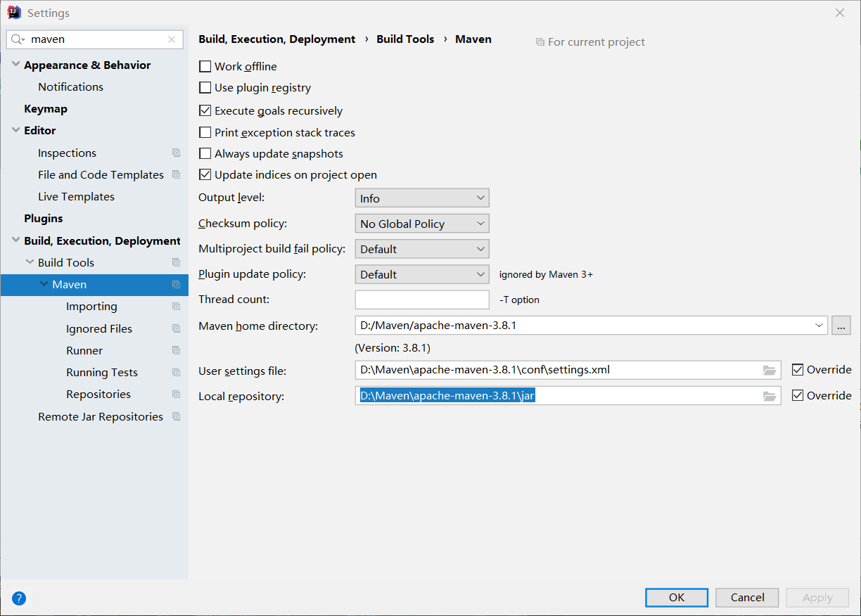Browse for Local repository folder icon
The height and width of the screenshot is (616, 861).
click(x=770, y=396)
